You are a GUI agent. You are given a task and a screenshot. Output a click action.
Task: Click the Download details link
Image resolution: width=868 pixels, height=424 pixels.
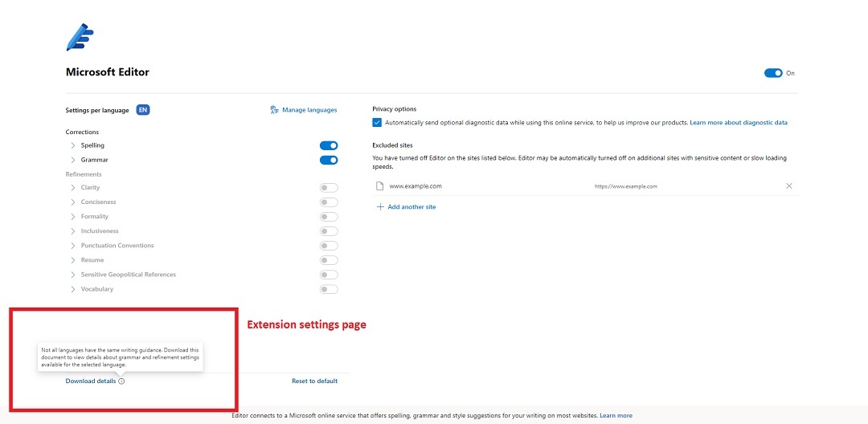click(x=91, y=381)
